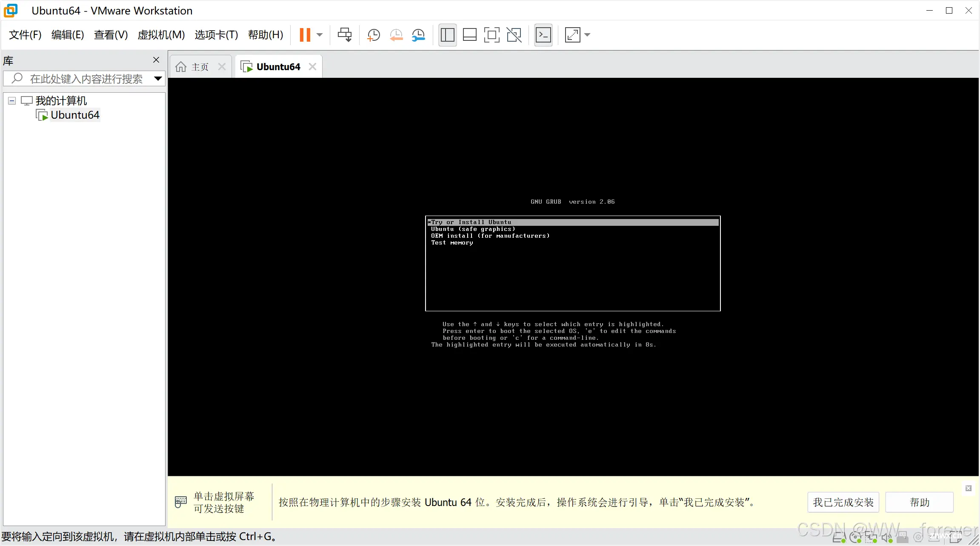Click the keyboard icon in install bar
Image resolution: width=980 pixels, height=546 pixels.
pyautogui.click(x=181, y=502)
